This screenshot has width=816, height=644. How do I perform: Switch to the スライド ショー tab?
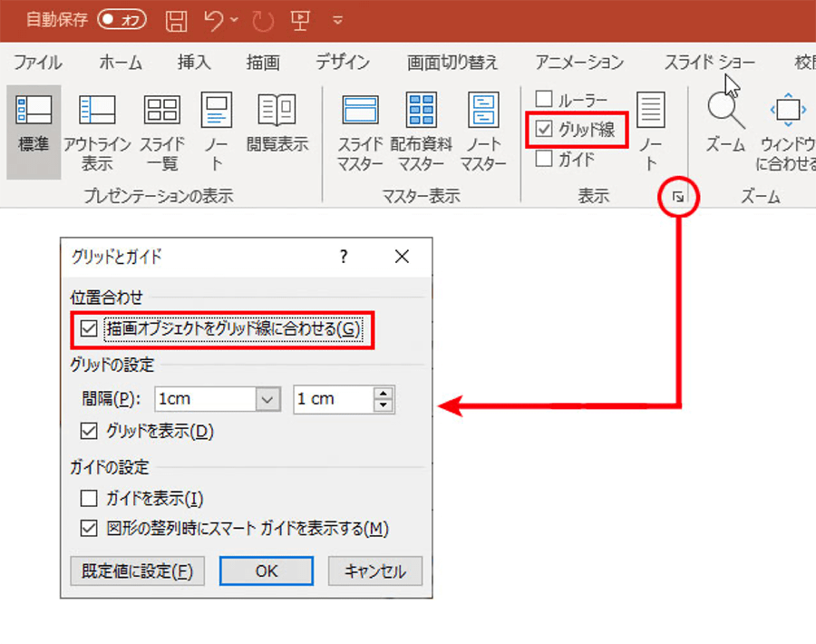(709, 62)
